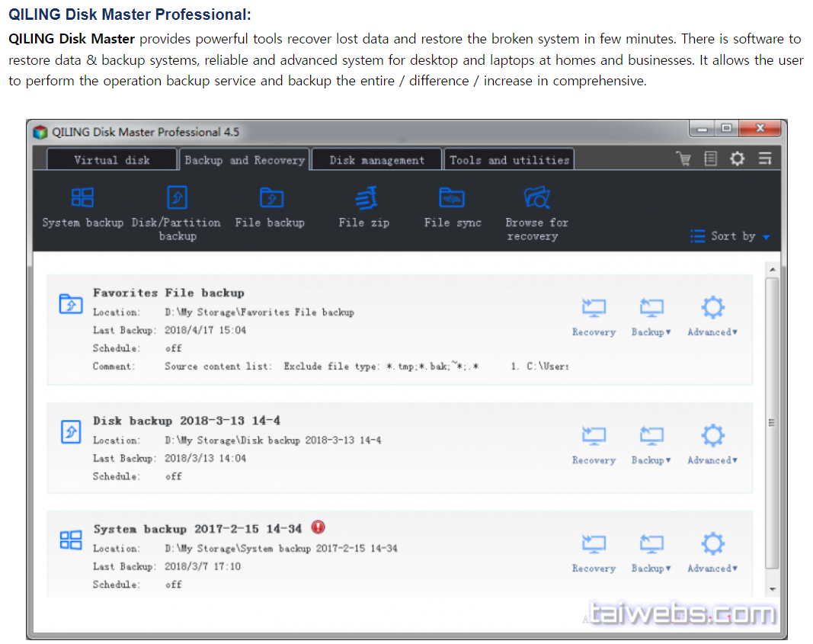Close the QILING Disk Master window
The height and width of the screenshot is (644, 813).
(760, 128)
